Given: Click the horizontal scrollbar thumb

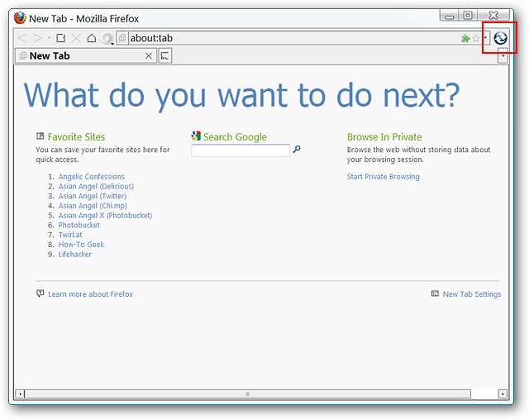Looking at the screenshot, I should tap(248, 394).
